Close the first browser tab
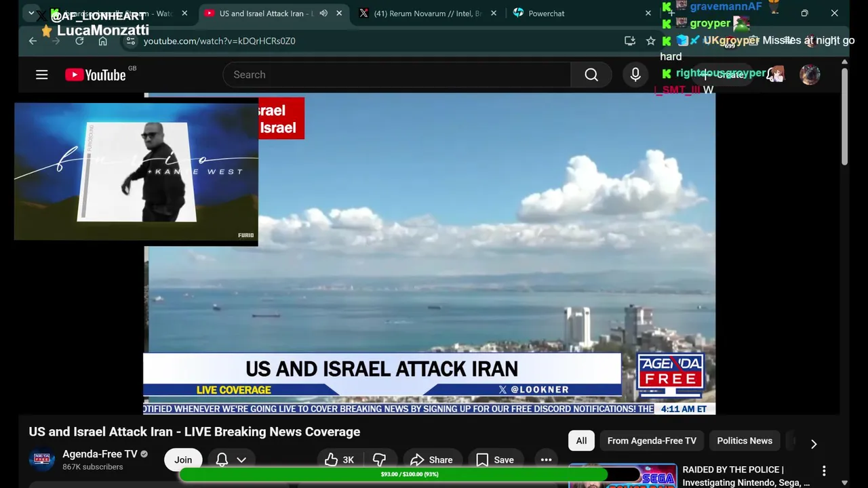868x488 pixels. pyautogui.click(x=184, y=13)
